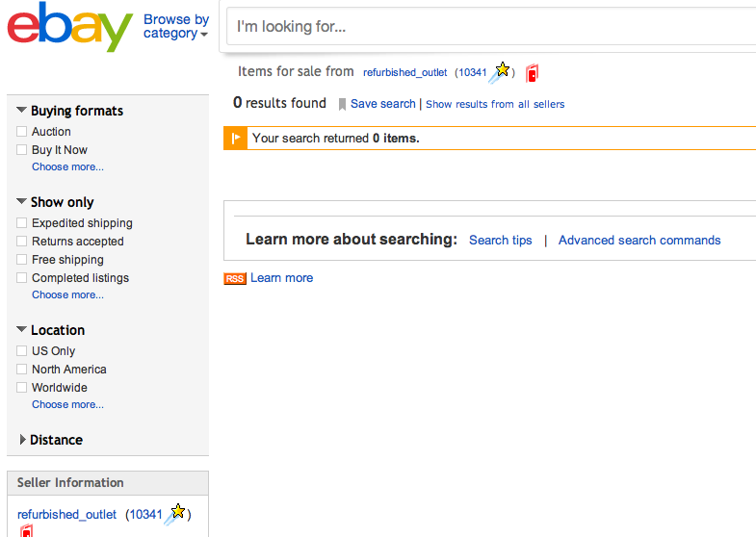This screenshot has height=537, width=756.
Task: Click the orange flag notice icon
Action: pyautogui.click(x=236, y=139)
